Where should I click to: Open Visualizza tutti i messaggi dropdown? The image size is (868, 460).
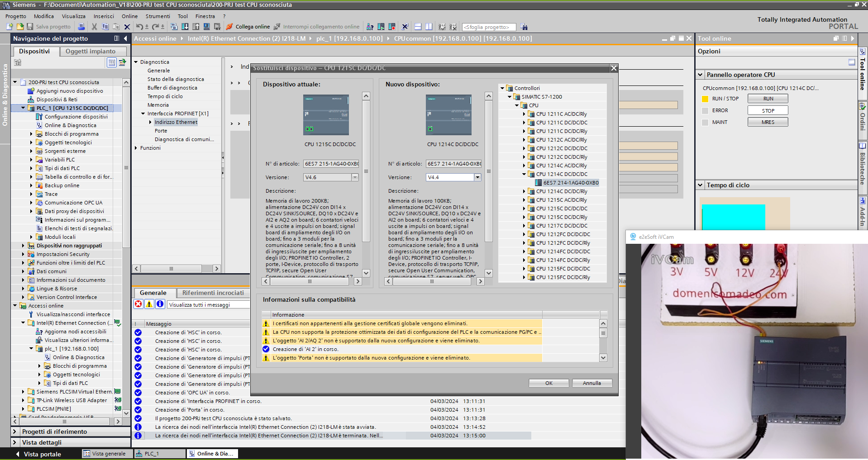pos(208,304)
